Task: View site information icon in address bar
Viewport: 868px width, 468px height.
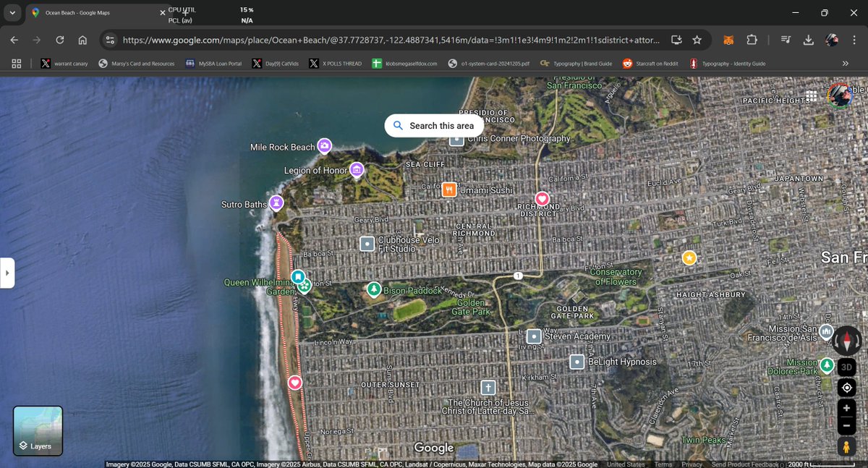Action: [109, 40]
